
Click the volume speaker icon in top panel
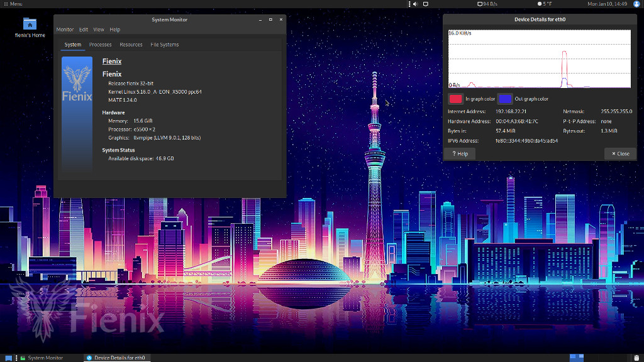point(415,4)
